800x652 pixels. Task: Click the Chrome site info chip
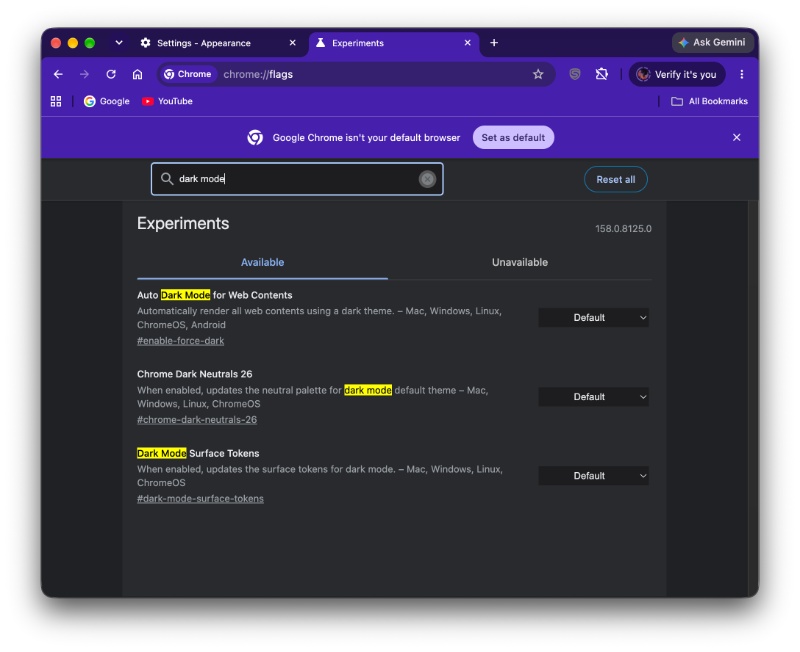pyautogui.click(x=187, y=74)
